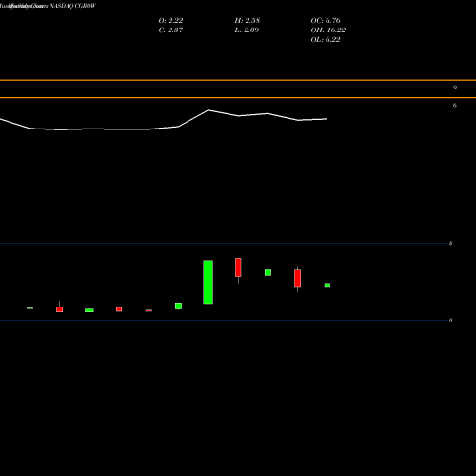This screenshot has width=476, height=476.
Task: Click the axis label 9
Action: [x=455, y=88]
